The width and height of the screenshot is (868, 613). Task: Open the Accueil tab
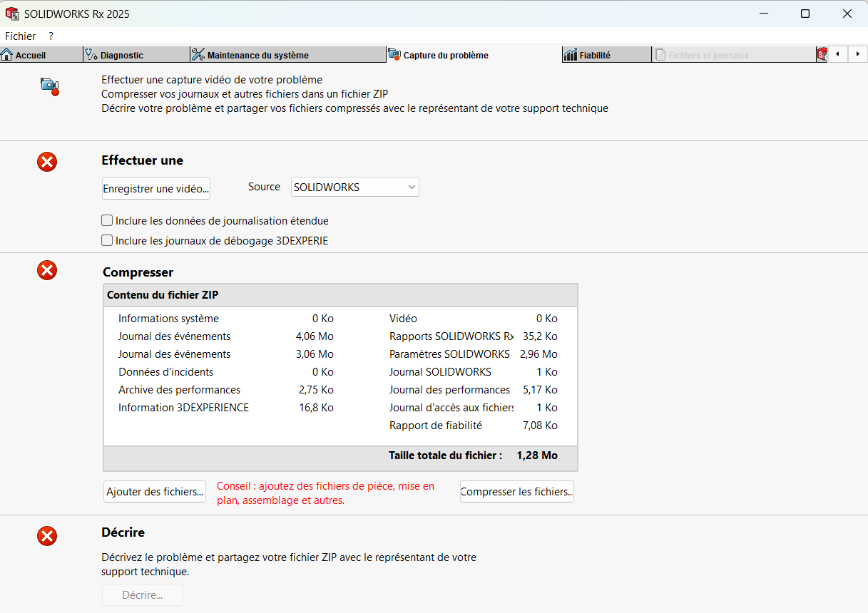(x=41, y=55)
